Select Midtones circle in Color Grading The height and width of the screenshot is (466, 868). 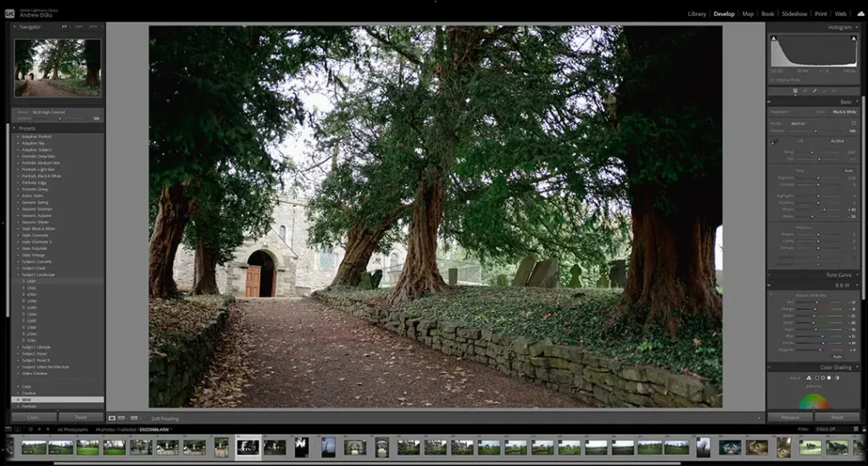click(822, 378)
